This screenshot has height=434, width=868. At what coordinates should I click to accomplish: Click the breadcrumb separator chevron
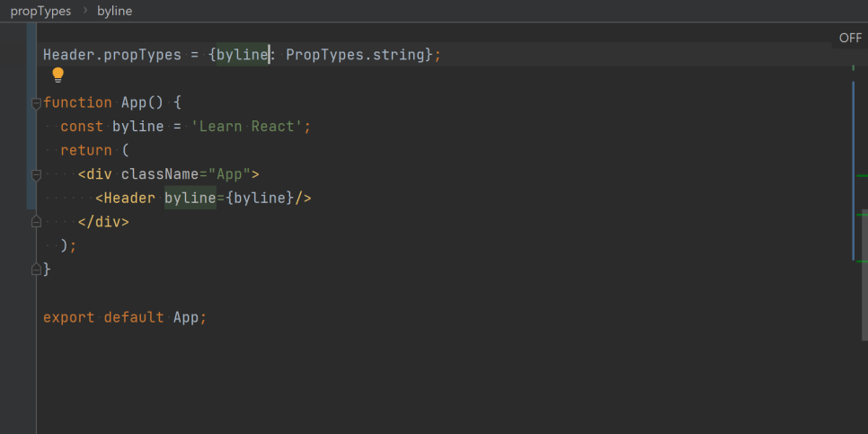pos(84,11)
